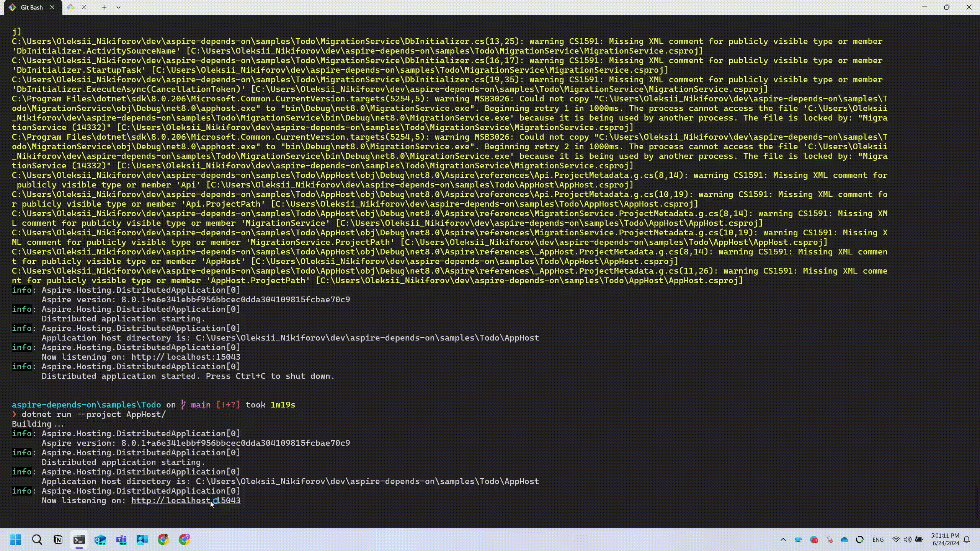Select the second untitled terminal tab
Screen dimensions: 980x551
(x=71, y=7)
